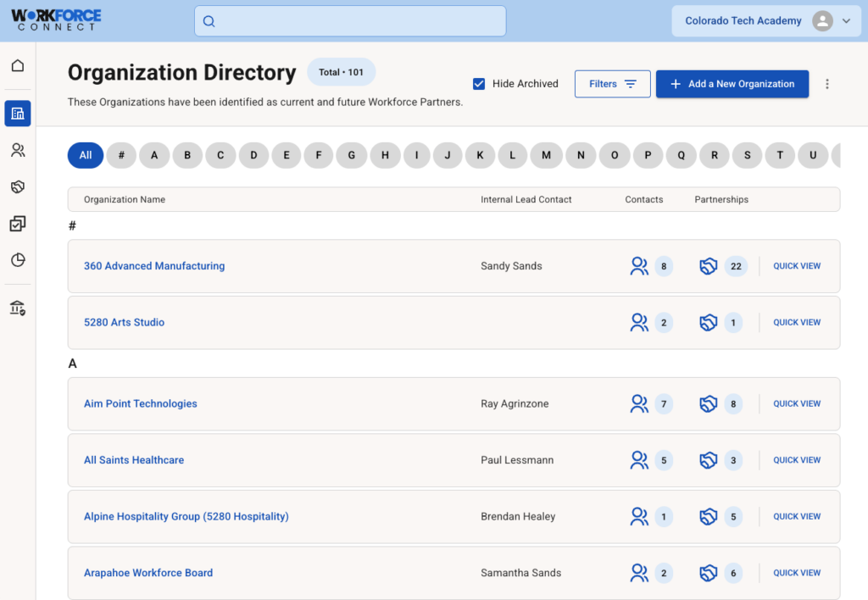868x600 pixels.
Task: Open the Filters dropdown button
Action: [612, 84]
